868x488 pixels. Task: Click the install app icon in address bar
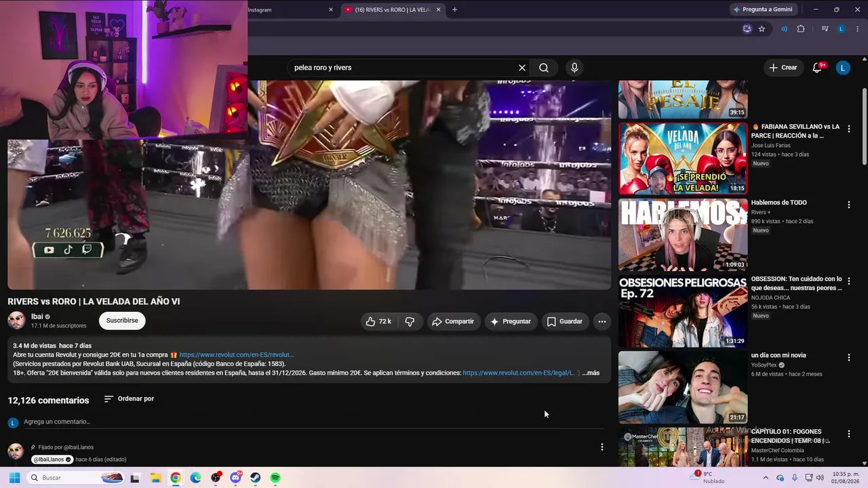(x=747, y=29)
